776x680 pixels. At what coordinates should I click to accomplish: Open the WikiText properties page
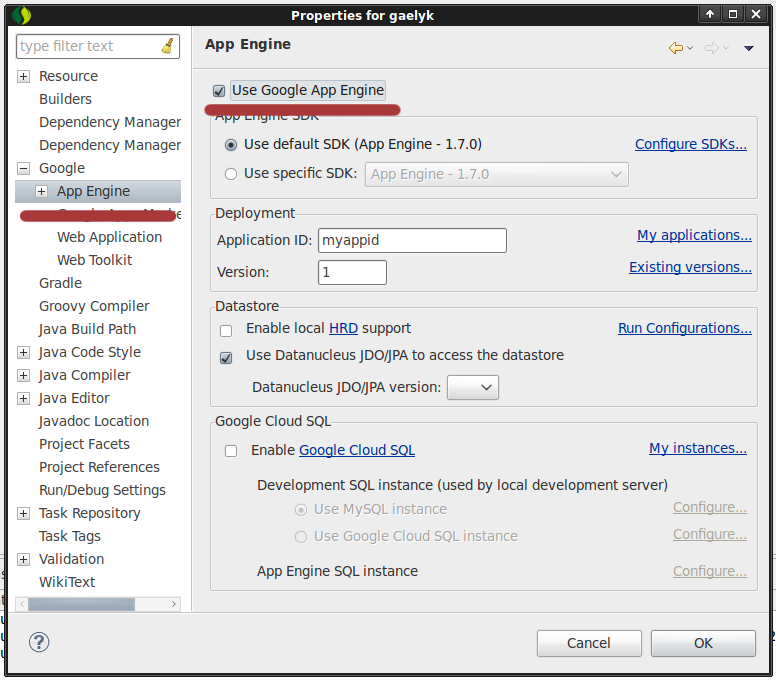[x=67, y=582]
